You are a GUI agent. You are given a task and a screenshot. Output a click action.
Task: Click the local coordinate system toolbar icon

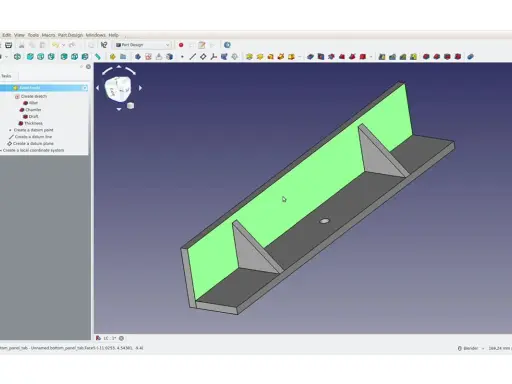click(x=214, y=57)
